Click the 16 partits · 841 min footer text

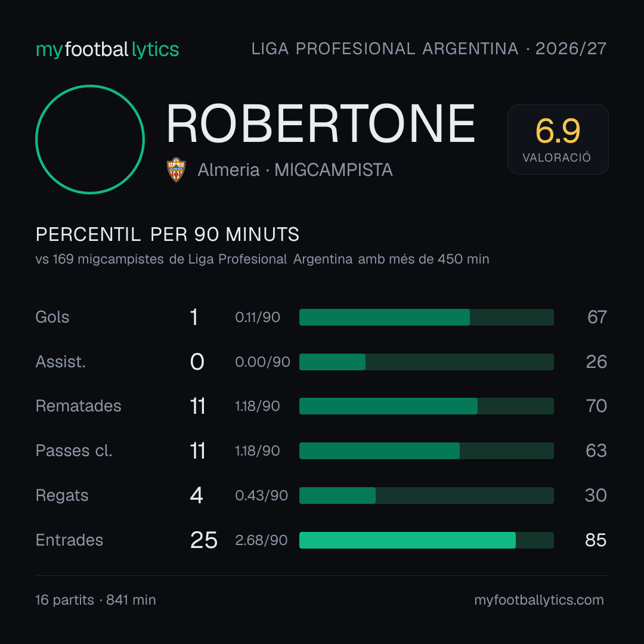coord(95,600)
